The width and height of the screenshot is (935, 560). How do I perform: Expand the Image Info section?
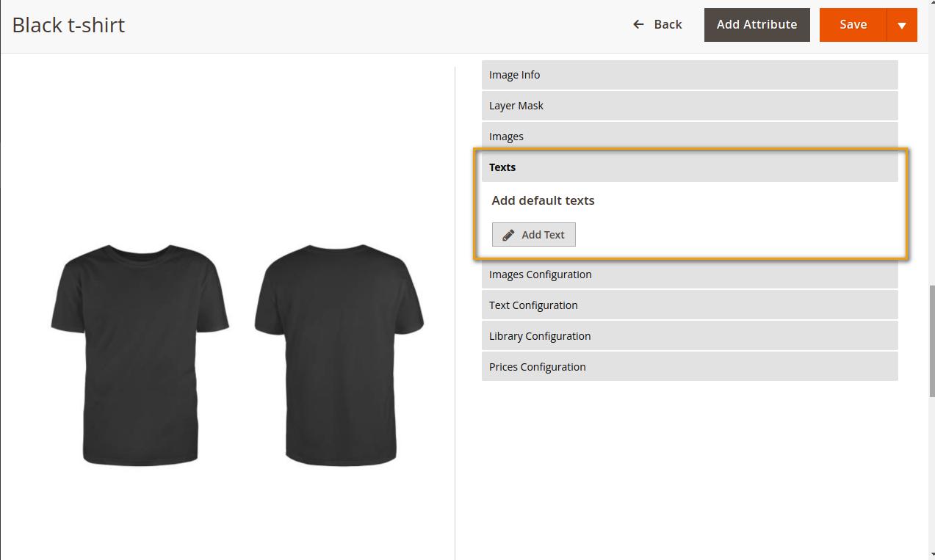point(690,75)
